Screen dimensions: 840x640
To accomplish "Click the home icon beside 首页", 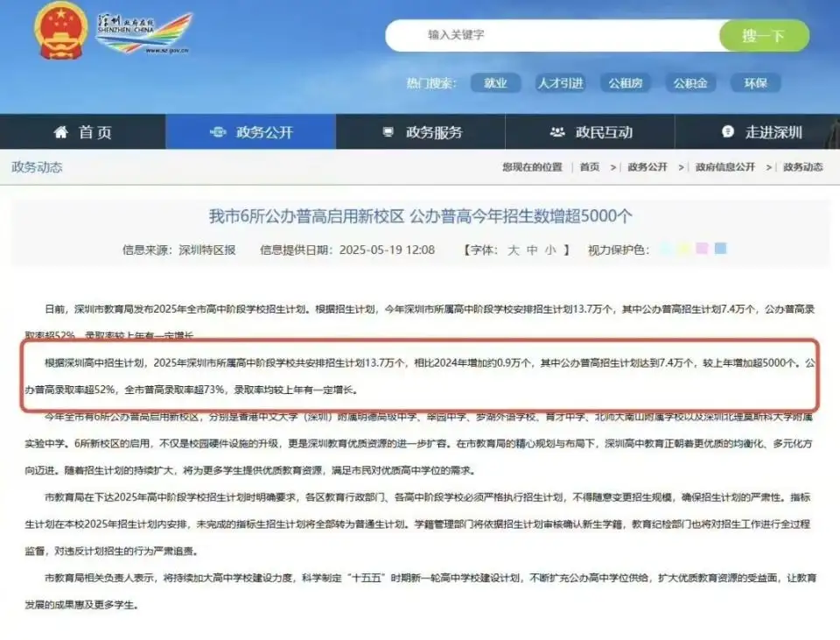I will pos(60,132).
